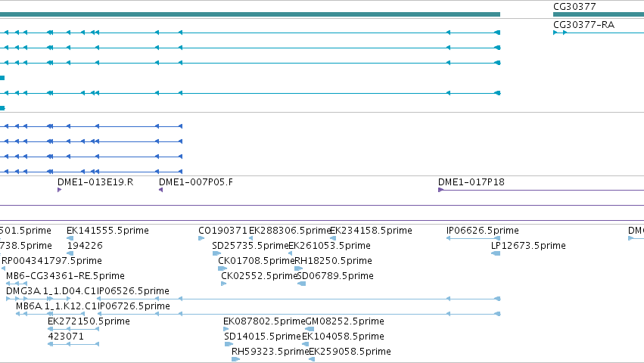Select the purple arrow below DME1-013E19.R
Viewport: 644px width, 363px height.
pos(60,190)
